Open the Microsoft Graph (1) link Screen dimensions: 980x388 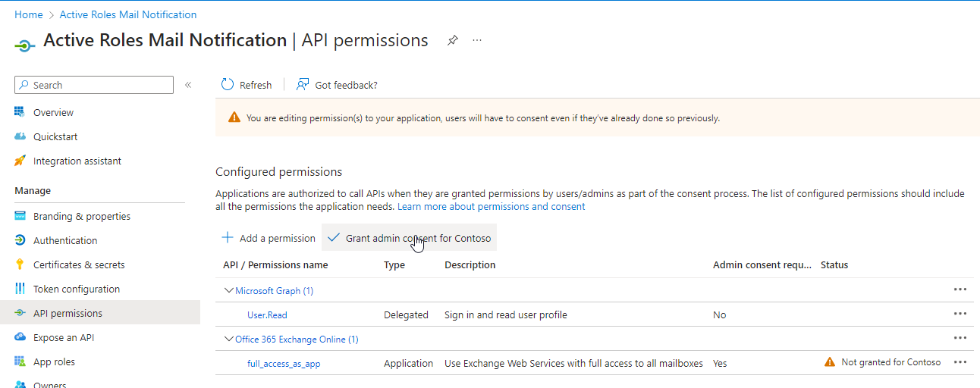click(x=274, y=290)
